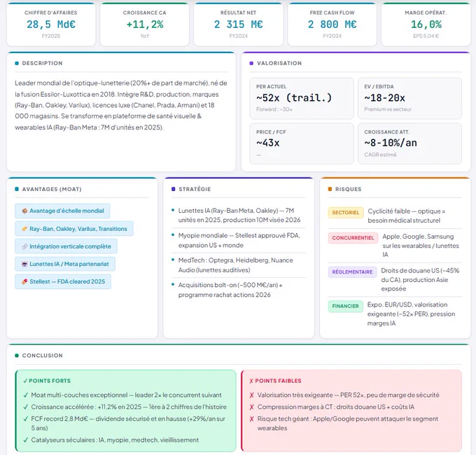Click the POINTS FAIBLES heading
Image resolution: width=476 pixels, height=455 pixels.
278,381
